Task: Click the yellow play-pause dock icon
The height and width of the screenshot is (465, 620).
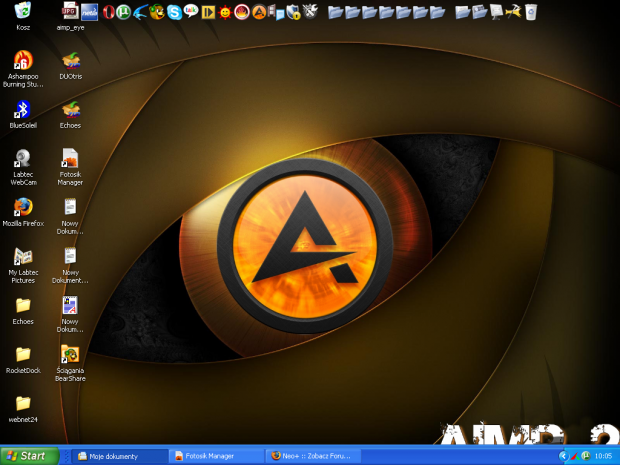Action: (x=208, y=12)
